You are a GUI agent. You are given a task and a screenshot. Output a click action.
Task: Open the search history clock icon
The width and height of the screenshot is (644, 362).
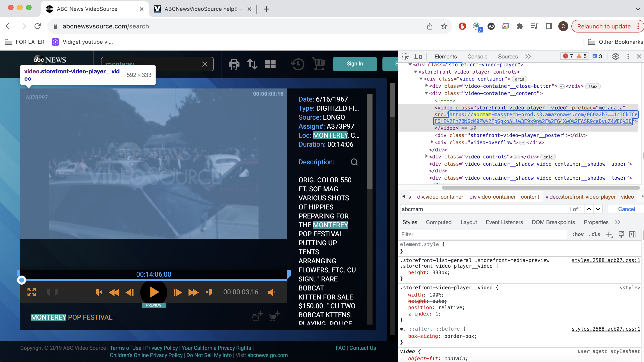[297, 64]
